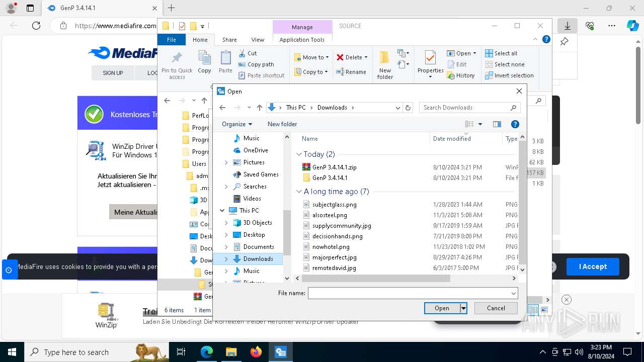Click the Up folder arrow in Open dialog
Screen dimensions: 644x362
(x=260, y=108)
